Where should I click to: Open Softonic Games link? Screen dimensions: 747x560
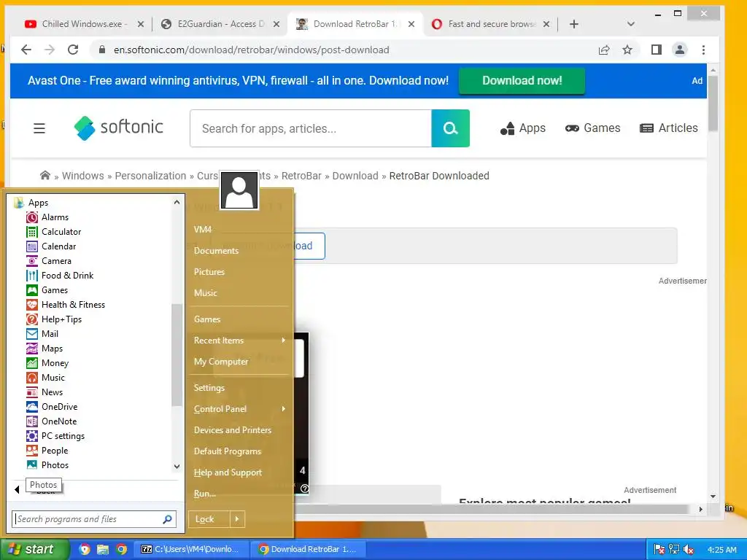[592, 128]
